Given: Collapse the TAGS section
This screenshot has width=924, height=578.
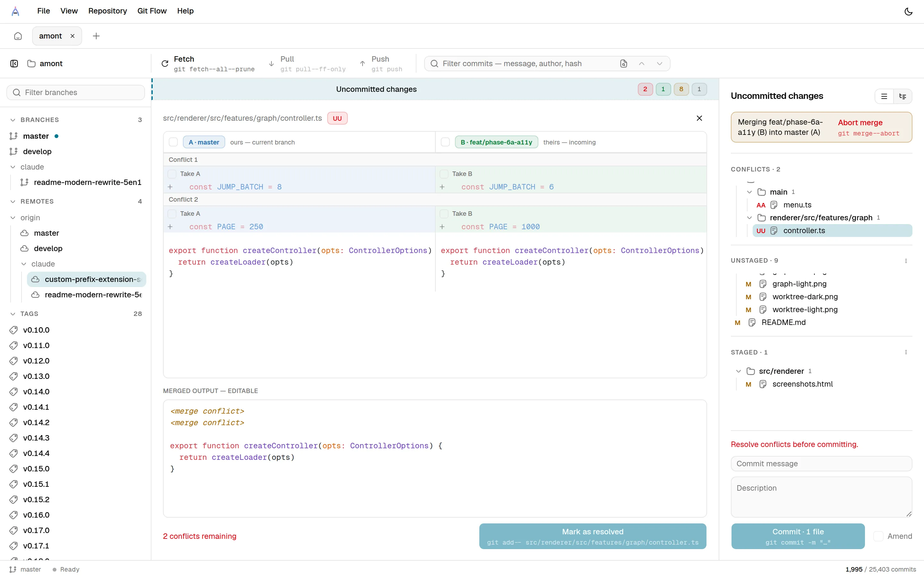Looking at the screenshot, I should coord(13,314).
